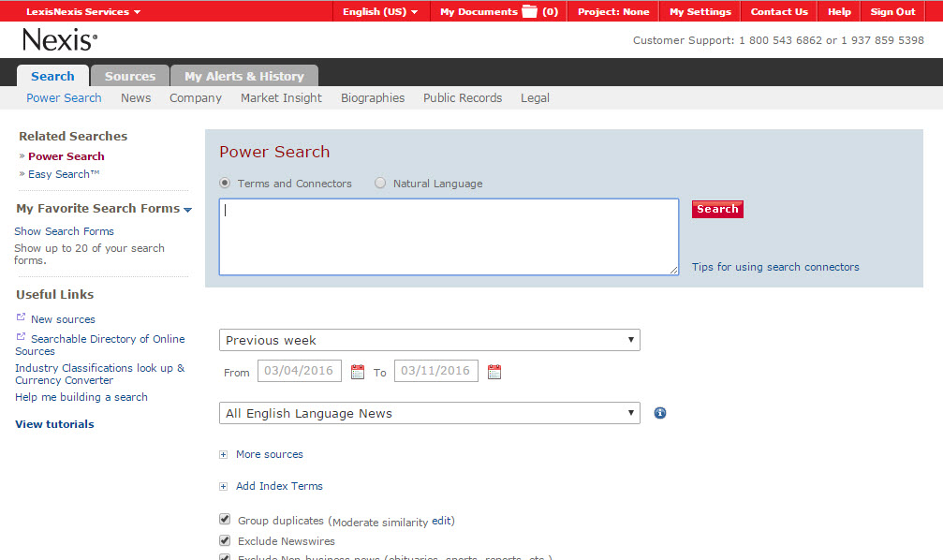Screen dimensions: 943x560
Task: Toggle Group duplicates checkbox
Action: [x=225, y=519]
